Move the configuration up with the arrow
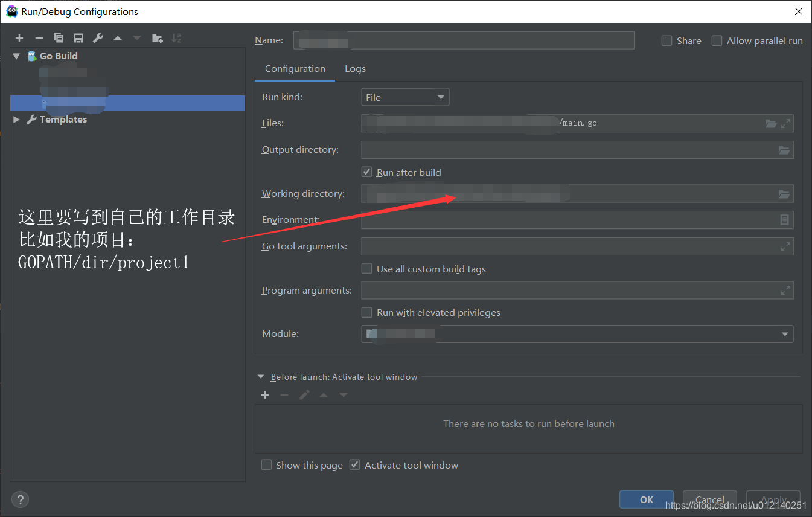Image resolution: width=812 pixels, height=517 pixels. coord(118,38)
